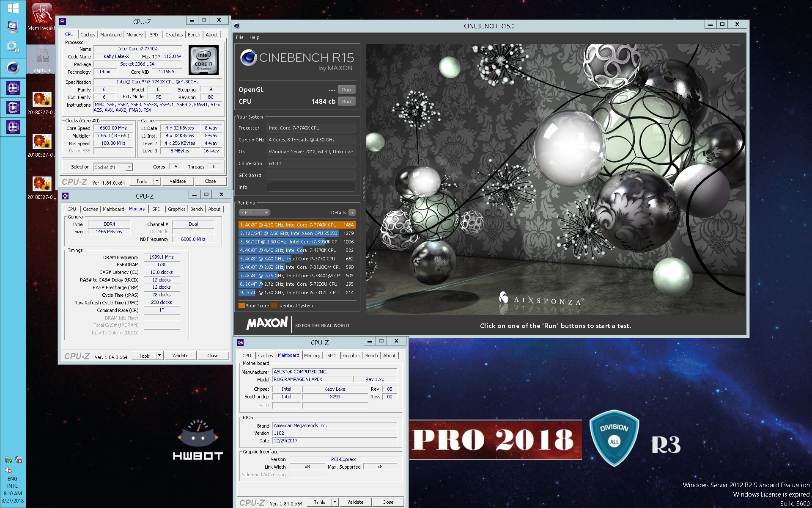The height and width of the screenshot is (508, 812).
Task: Click the 1999.1 MHz DRAM Frequency value
Action: pyautogui.click(x=162, y=257)
